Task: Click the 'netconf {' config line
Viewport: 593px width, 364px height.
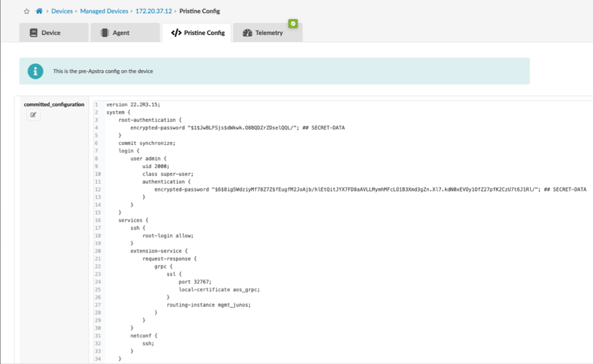Action: 144,336
